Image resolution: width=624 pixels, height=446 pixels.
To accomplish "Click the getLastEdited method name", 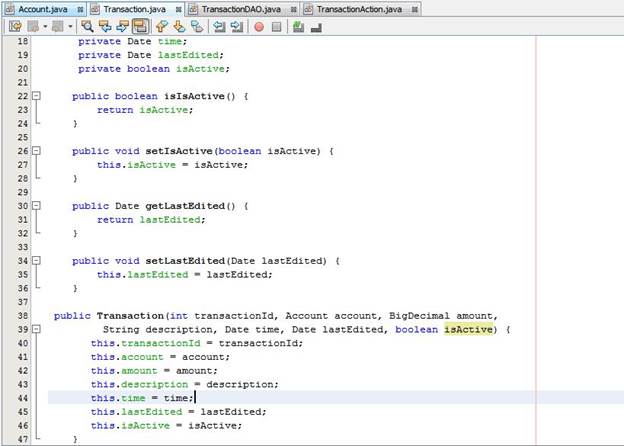I will pos(185,206).
